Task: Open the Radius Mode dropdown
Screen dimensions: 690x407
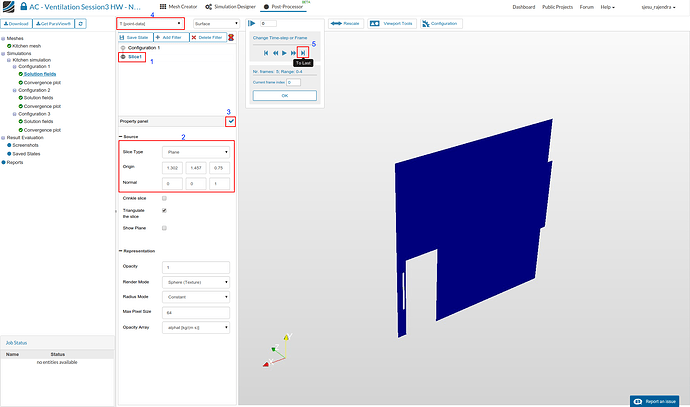Action: [x=196, y=297]
